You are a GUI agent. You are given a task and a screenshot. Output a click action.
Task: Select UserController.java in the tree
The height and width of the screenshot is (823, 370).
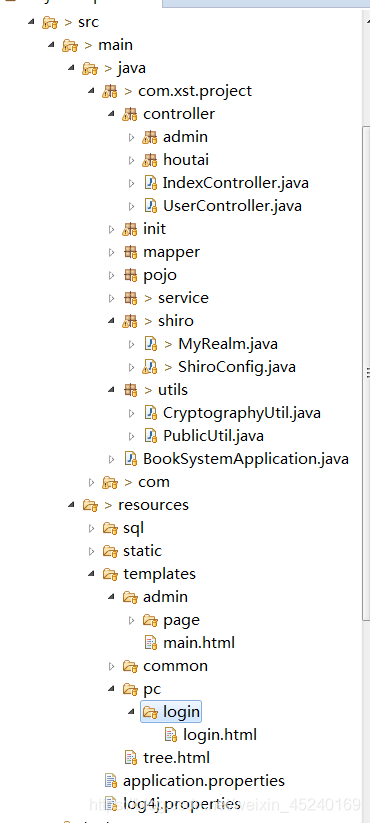pos(232,206)
